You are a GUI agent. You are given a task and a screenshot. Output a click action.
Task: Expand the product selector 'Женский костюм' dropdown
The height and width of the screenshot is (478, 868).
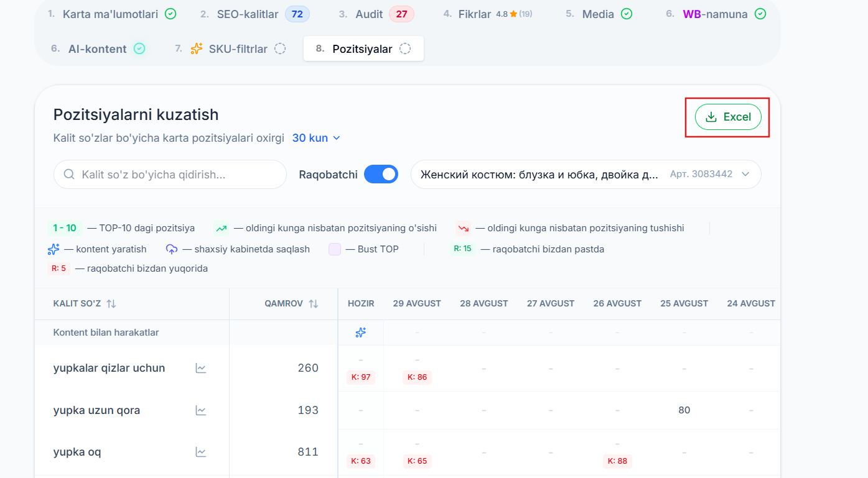tap(586, 175)
